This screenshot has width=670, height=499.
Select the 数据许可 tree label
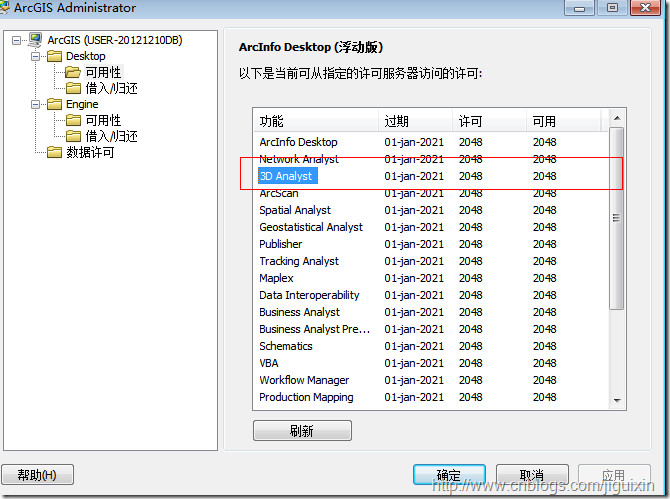tap(90, 152)
